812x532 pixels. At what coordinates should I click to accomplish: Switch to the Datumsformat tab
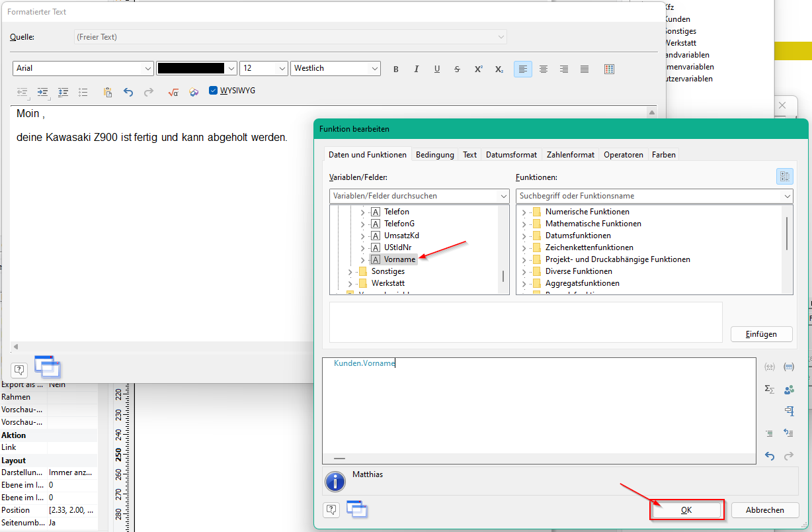pyautogui.click(x=511, y=155)
